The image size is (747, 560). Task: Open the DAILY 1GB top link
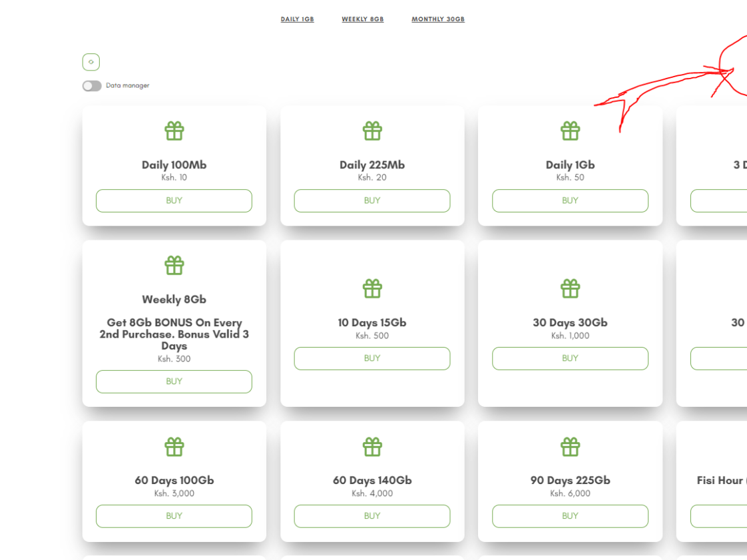coord(297,19)
